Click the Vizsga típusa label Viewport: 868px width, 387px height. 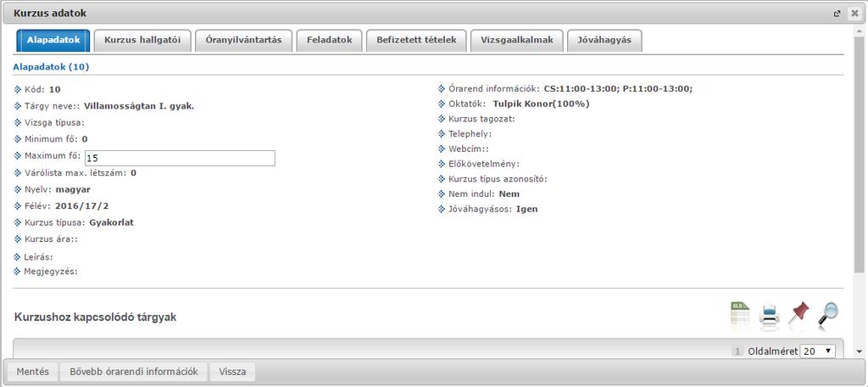[x=54, y=122]
